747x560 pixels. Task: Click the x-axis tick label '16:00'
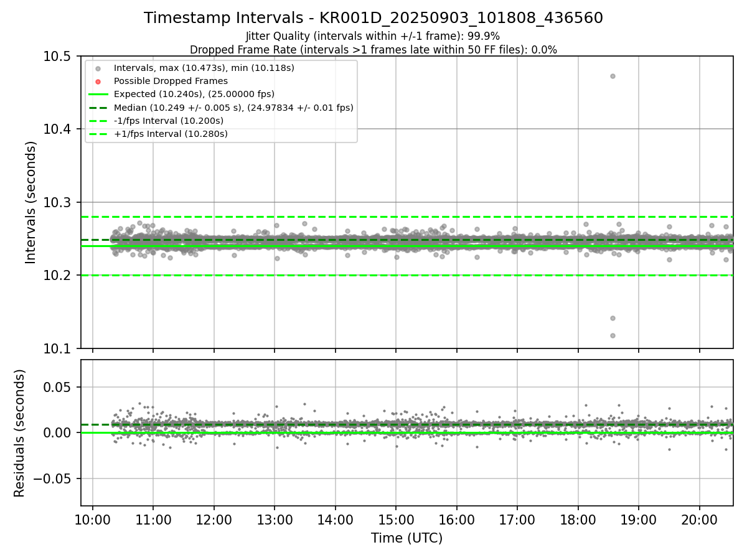pyautogui.click(x=457, y=519)
